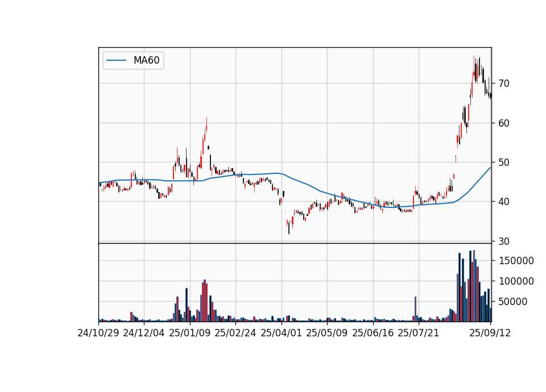Screen dimensions: 546x392
Task: Click the price axis value 70
Action: (x=504, y=84)
